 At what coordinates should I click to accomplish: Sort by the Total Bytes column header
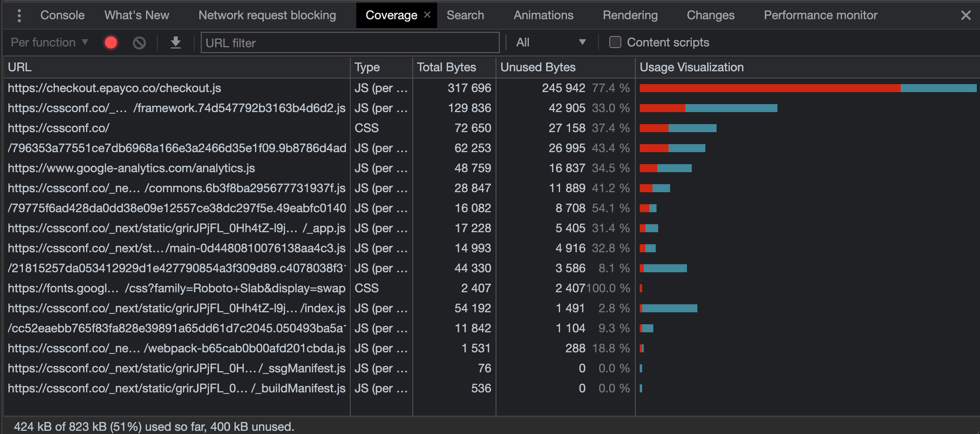pos(446,67)
